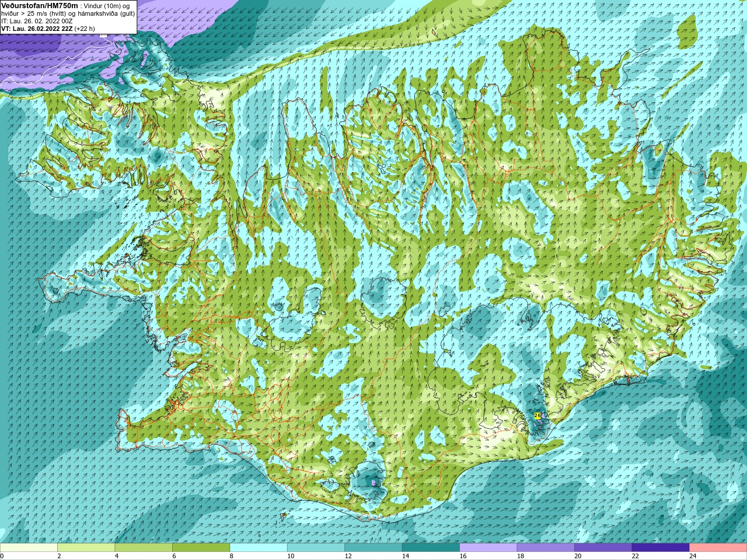Click the 12–14 m/s teal legend swatch
The width and height of the screenshot is (747, 560).
click(373, 548)
